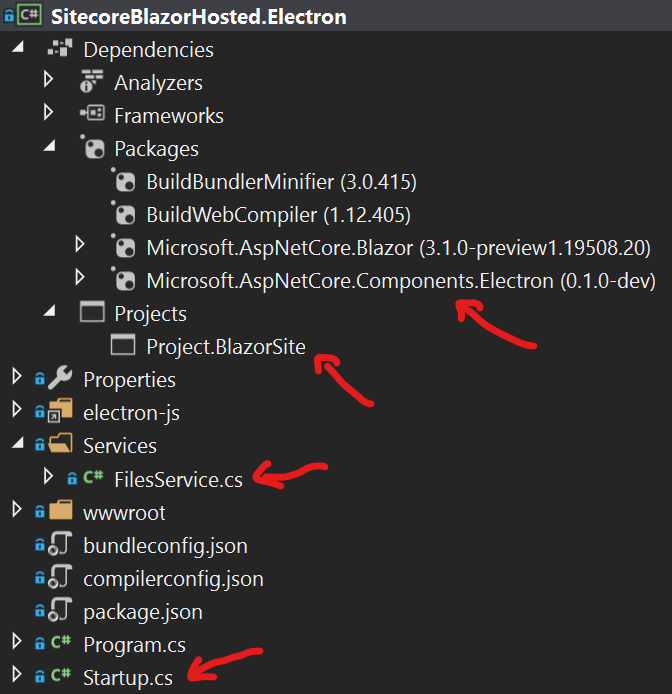
Task: Select the BuildBundlerMinifier package
Action: 281,182
